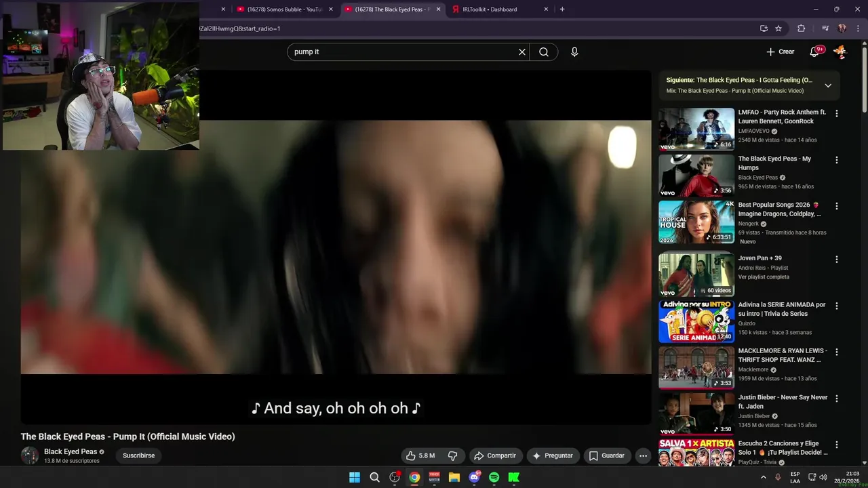Screen dimensions: 868x488
Task: Open LMFAO Party Rock Anthem thumbnail
Action: tap(696, 129)
